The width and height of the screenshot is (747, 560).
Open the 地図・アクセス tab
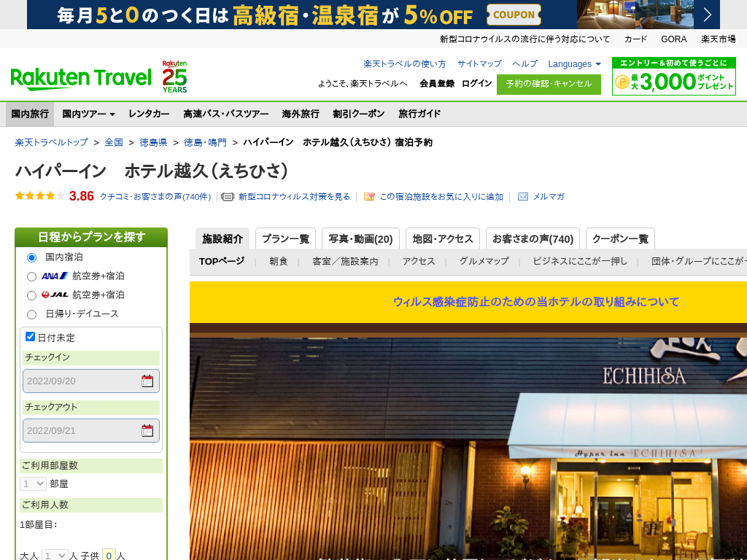(x=442, y=238)
